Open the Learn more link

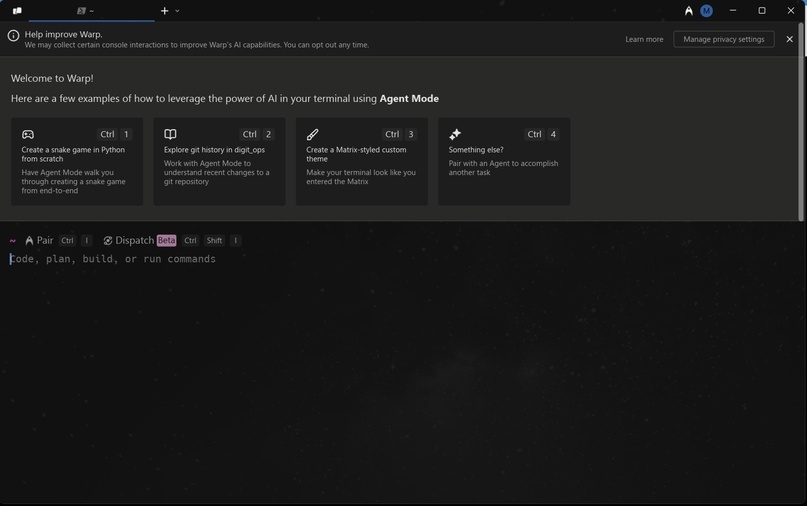point(644,39)
